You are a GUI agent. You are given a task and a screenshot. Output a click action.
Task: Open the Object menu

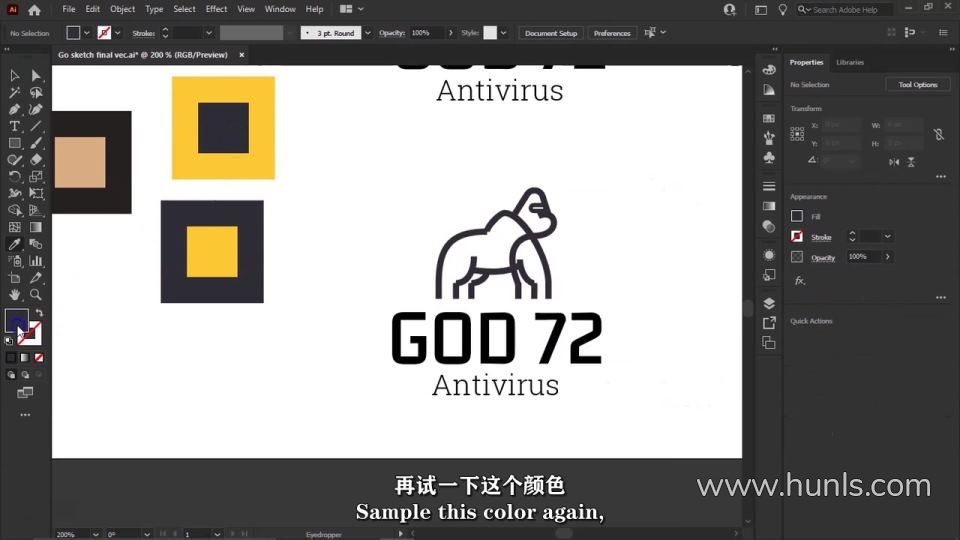pos(122,9)
